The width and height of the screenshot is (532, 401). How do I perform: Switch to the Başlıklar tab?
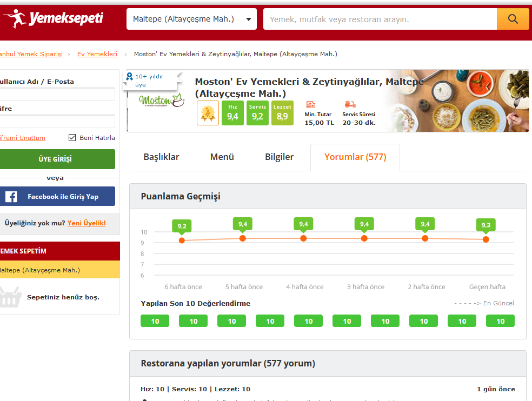pos(161,157)
